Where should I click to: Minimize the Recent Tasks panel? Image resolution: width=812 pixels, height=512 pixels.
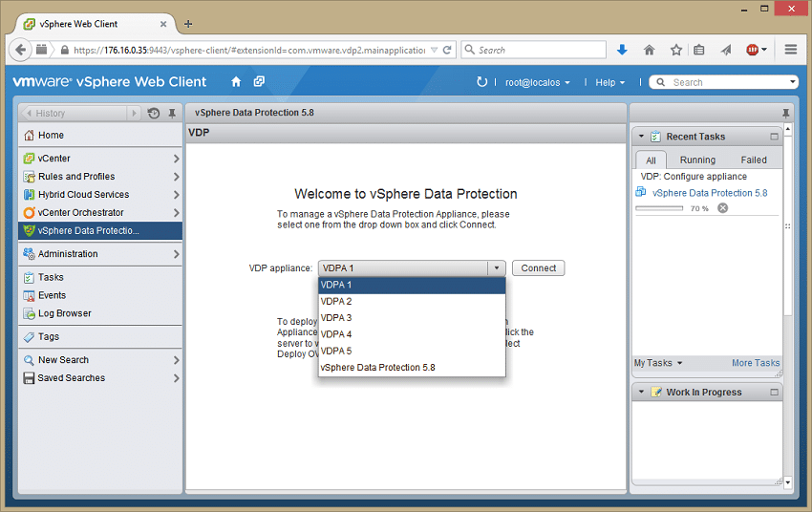(x=774, y=137)
